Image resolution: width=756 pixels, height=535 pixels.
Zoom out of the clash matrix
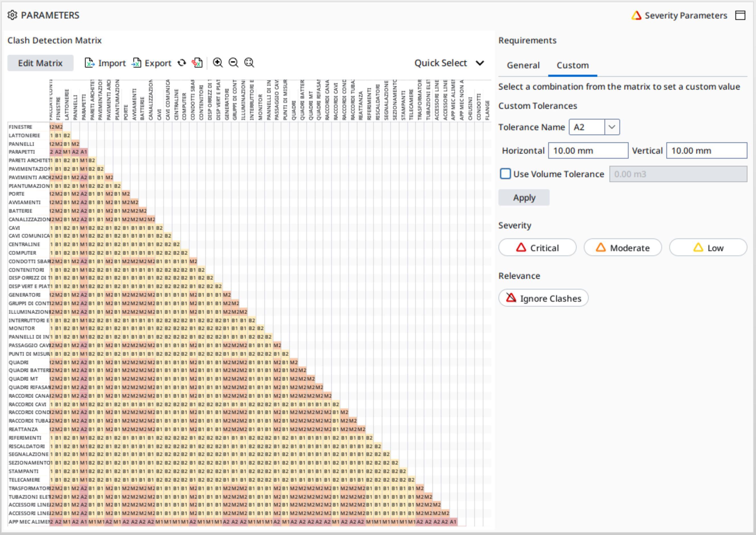(x=234, y=63)
